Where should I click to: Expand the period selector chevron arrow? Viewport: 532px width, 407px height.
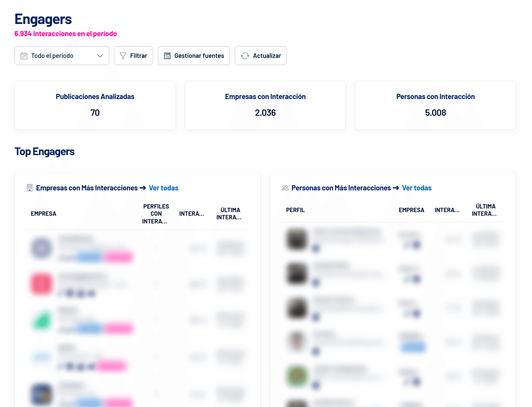100,56
